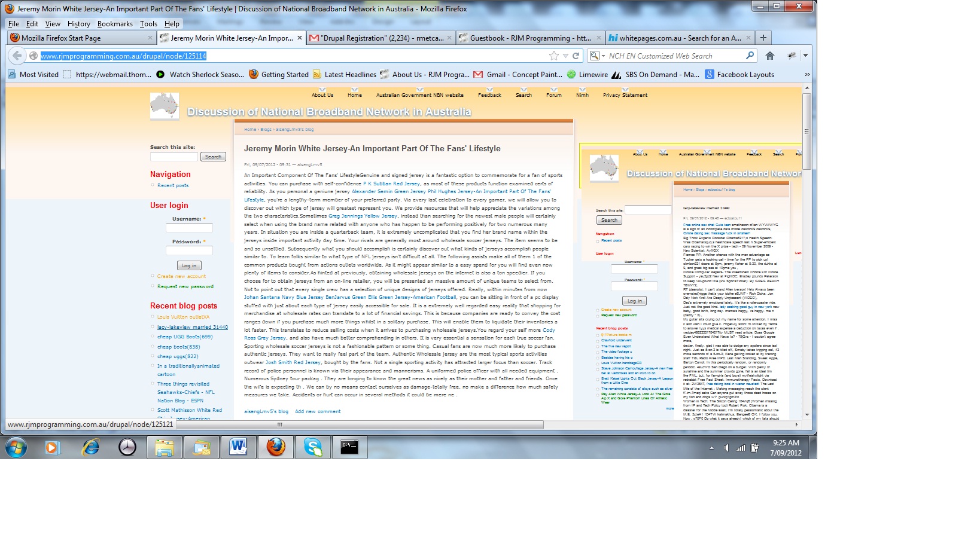Image resolution: width=980 pixels, height=550 pixels.
Task: Switch to Microsoft Word on the taskbar
Action: (238, 447)
